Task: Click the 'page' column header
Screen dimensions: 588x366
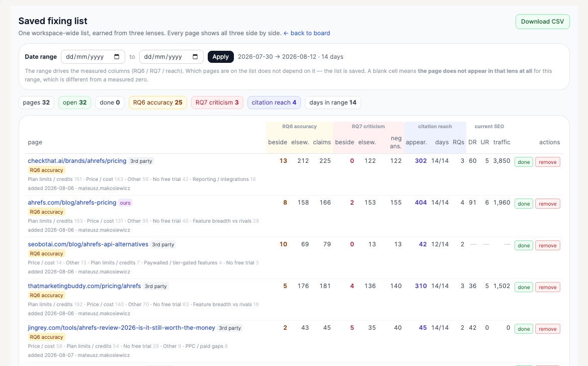Action: 35,142
